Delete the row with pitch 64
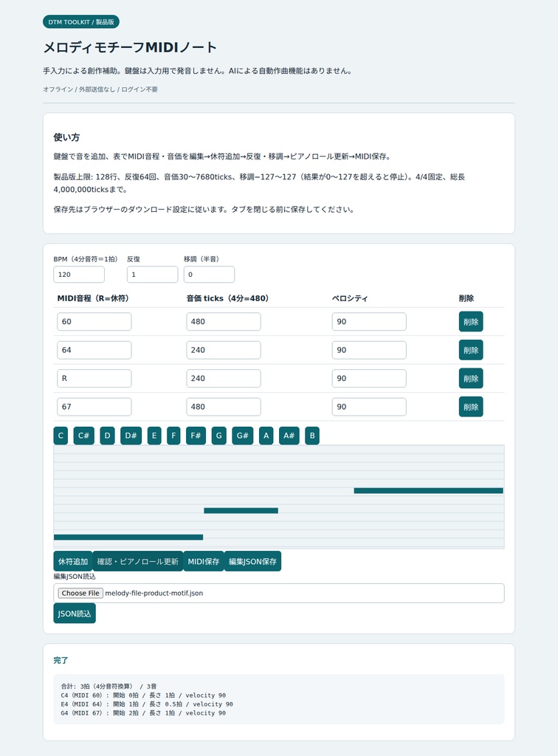 pos(471,350)
